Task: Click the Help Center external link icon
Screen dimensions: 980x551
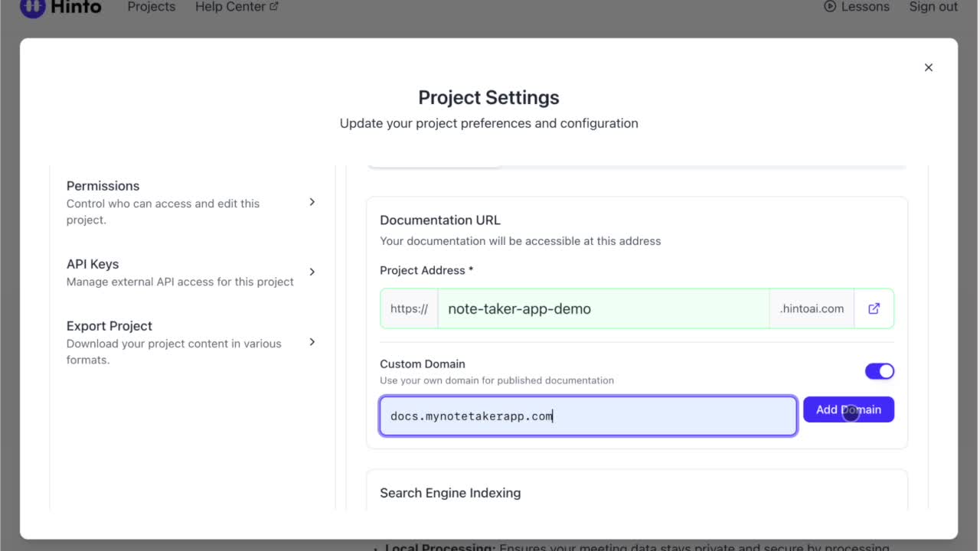Action: [274, 7]
